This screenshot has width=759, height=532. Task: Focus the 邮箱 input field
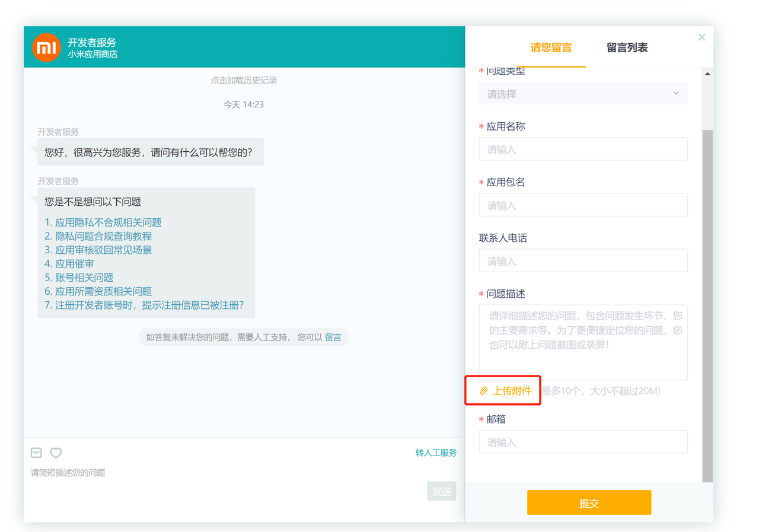pyautogui.click(x=583, y=442)
